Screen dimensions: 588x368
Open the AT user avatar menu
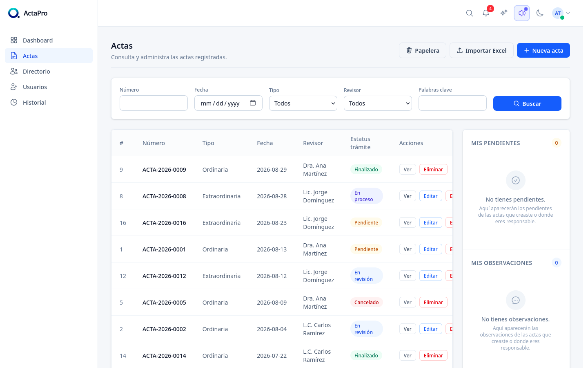click(x=561, y=13)
